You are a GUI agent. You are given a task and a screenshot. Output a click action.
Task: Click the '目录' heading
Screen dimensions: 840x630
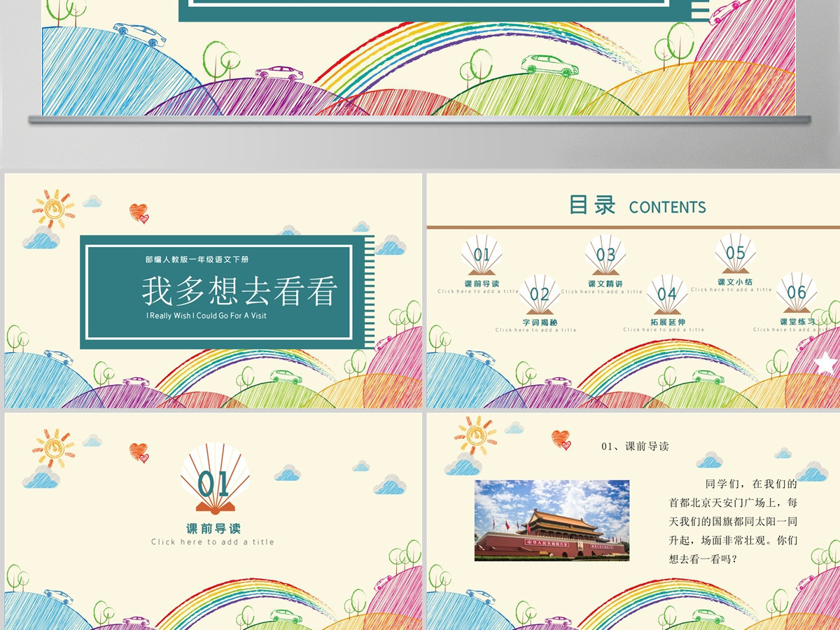click(x=592, y=205)
